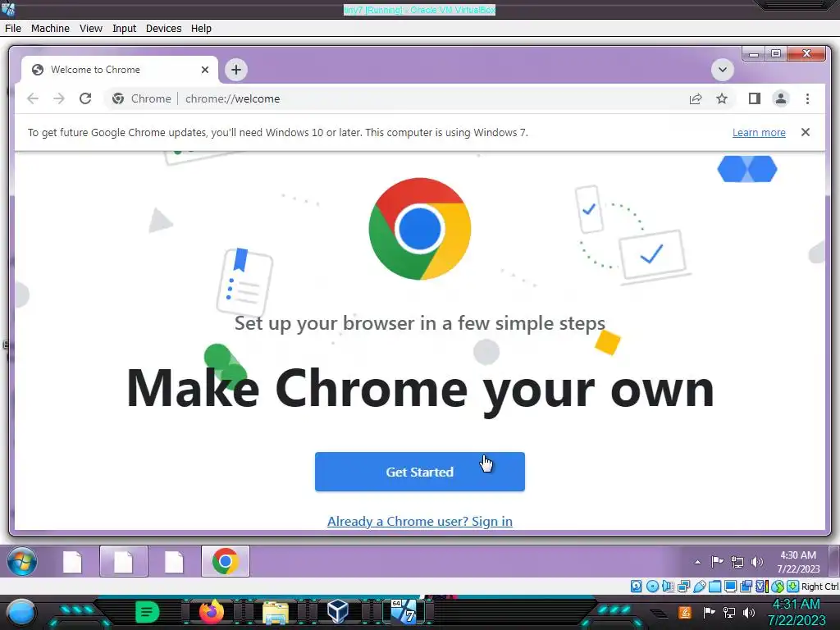Click the VirtualBox recording status icon
This screenshot has height=630, width=840.
746,586
